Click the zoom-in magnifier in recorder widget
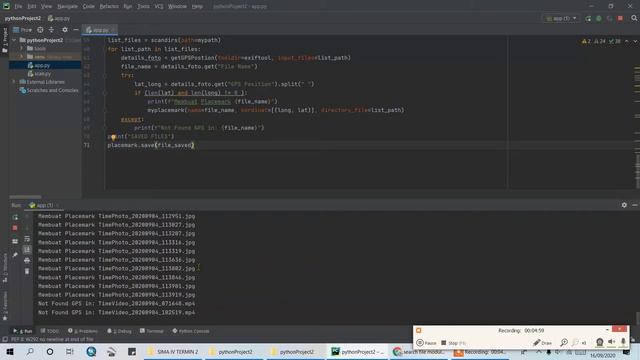The width and height of the screenshot is (640, 360). tap(564, 342)
